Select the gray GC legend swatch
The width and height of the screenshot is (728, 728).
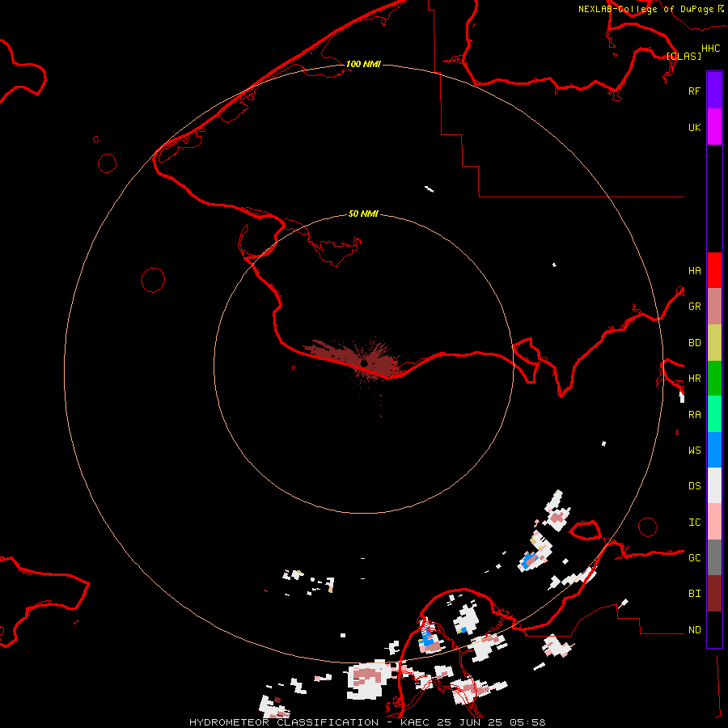click(714, 557)
